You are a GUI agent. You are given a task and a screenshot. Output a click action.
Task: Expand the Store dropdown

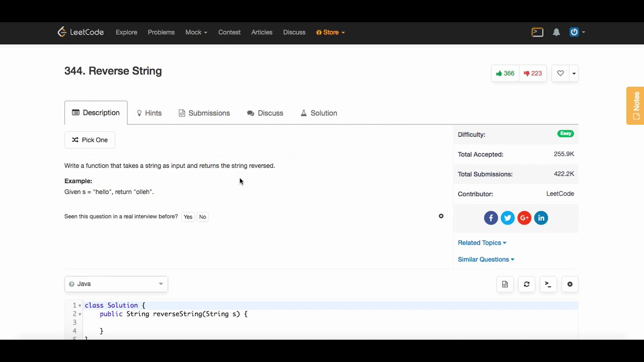(331, 32)
